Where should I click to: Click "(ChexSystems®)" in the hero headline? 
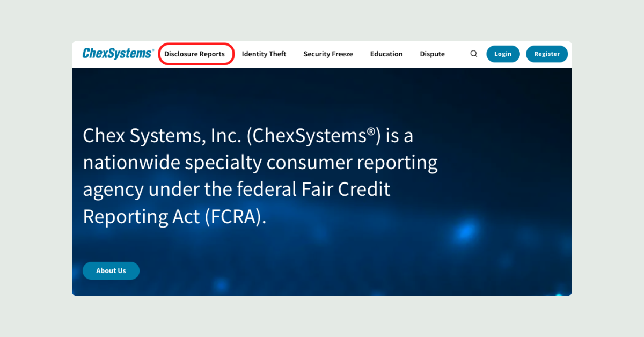pos(313,136)
